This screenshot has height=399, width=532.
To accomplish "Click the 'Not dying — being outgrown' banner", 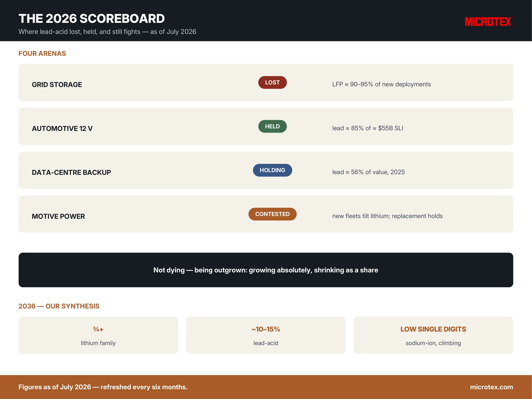I will [x=266, y=270].
